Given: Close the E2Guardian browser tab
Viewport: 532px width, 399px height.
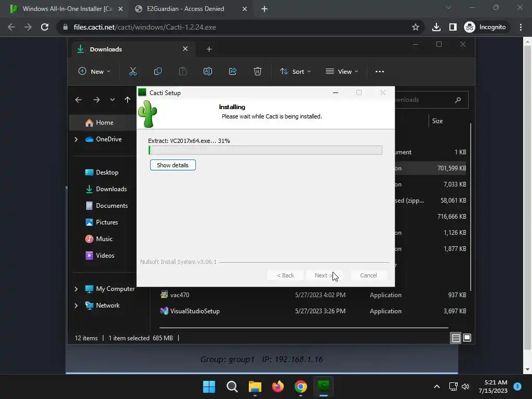Looking at the screenshot, I should tap(245, 9).
